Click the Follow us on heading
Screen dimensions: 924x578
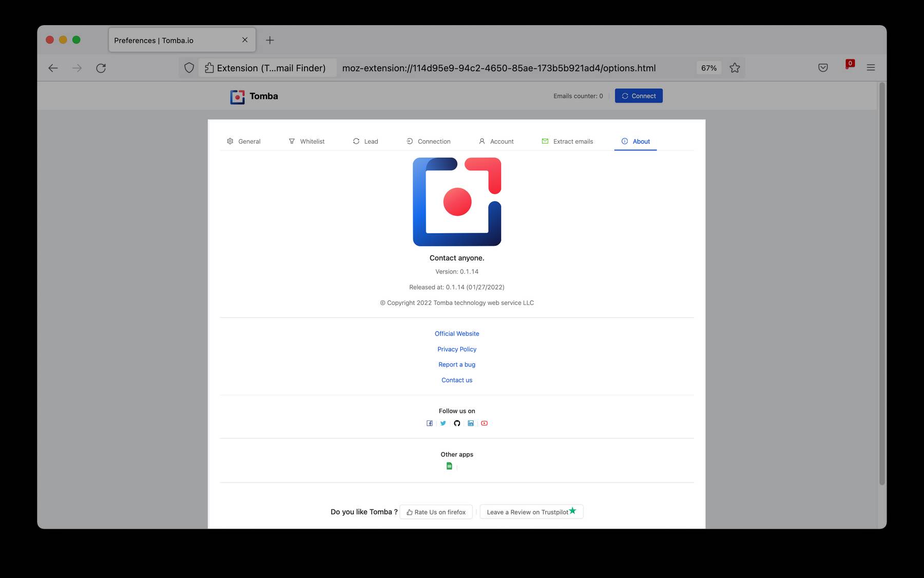(457, 411)
